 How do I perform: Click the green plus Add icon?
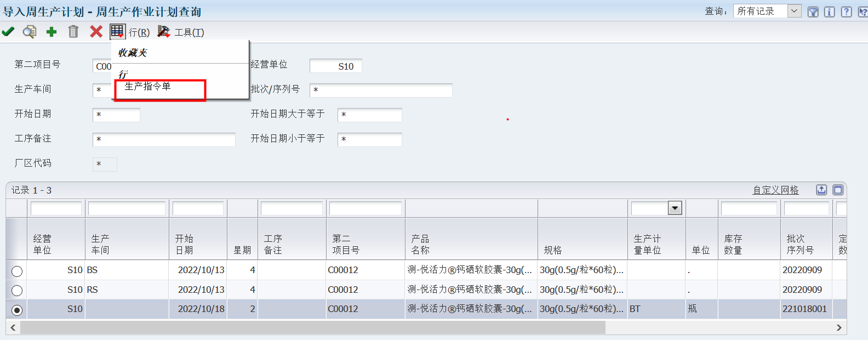[x=52, y=32]
